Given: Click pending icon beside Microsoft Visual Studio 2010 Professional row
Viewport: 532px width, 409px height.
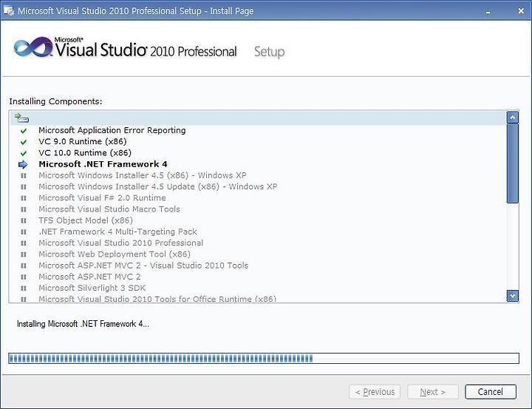Looking at the screenshot, I should tap(24, 243).
